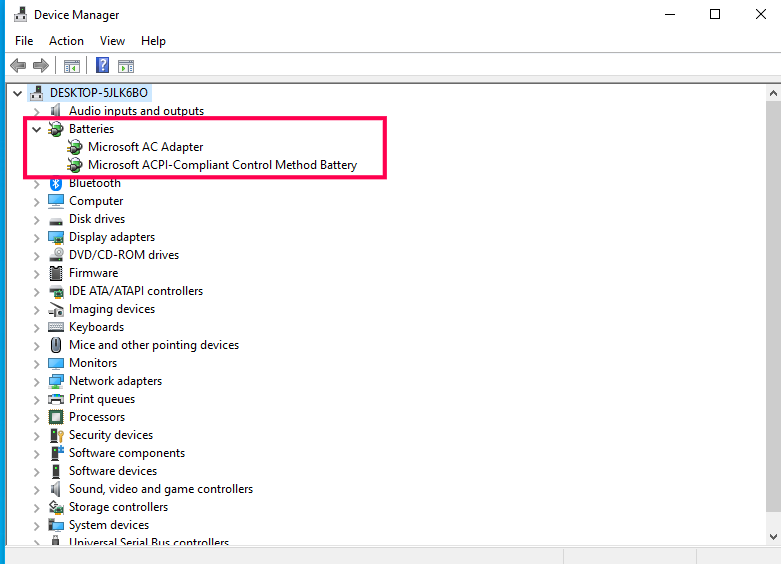Expand the Display adapters category

[36, 238]
